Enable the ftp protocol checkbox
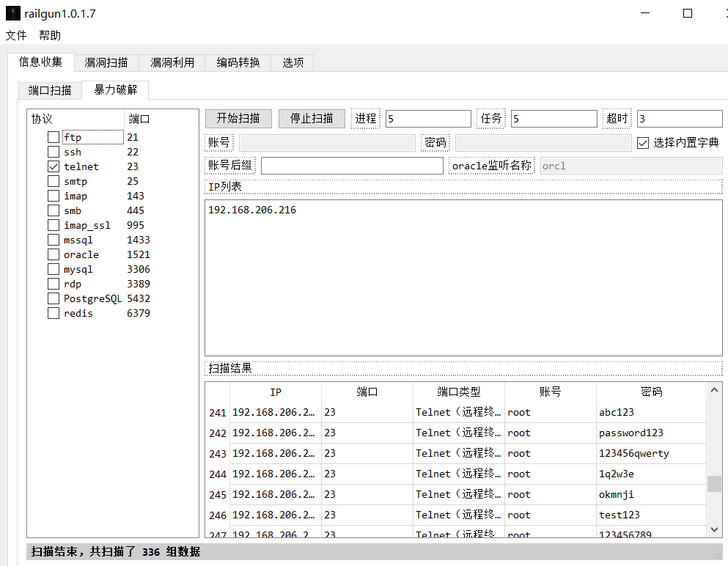 tap(54, 137)
